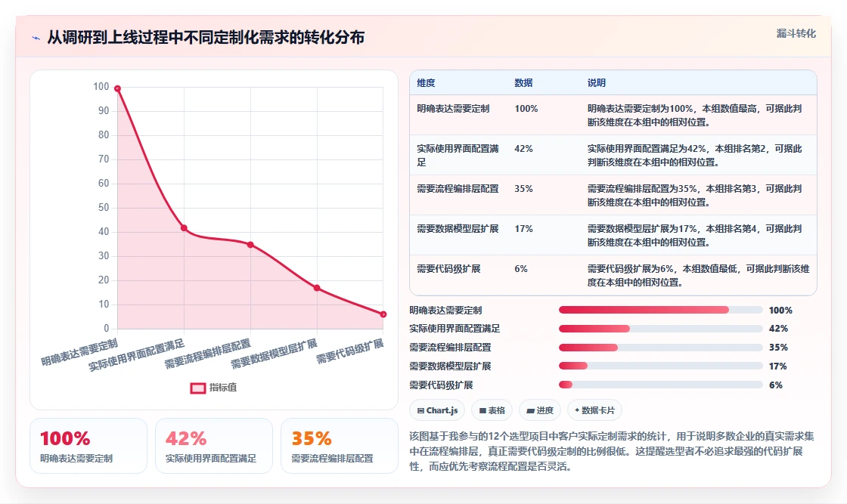This screenshot has width=847, height=504.
Task: Click the 数据 table column header
Action: [x=523, y=83]
